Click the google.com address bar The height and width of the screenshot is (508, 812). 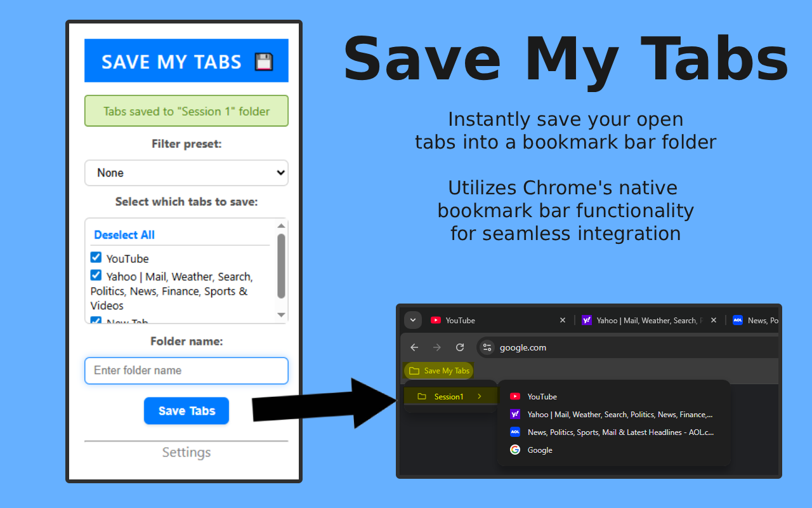coord(628,347)
